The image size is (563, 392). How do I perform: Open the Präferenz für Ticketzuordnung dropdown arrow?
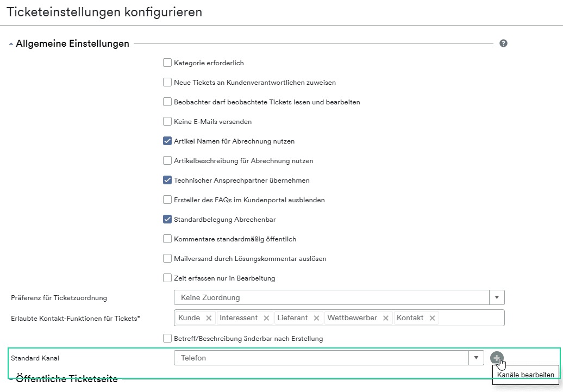click(497, 297)
